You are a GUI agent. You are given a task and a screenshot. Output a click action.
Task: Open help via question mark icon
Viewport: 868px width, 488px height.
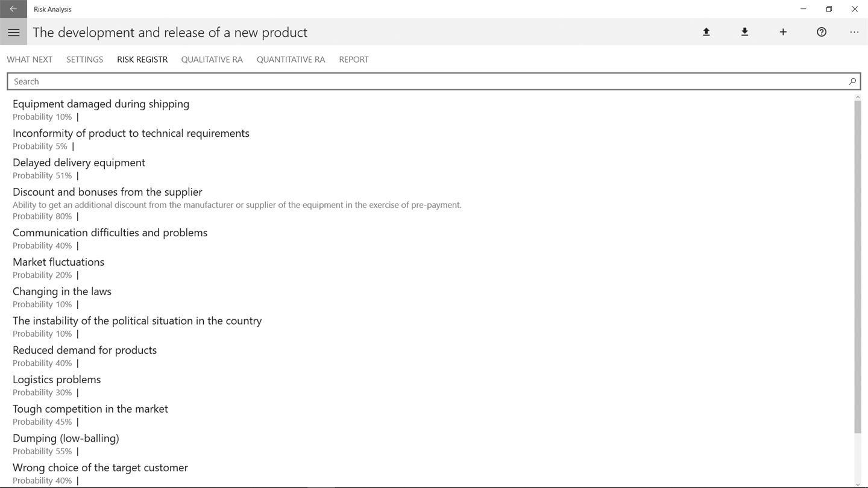822,33
